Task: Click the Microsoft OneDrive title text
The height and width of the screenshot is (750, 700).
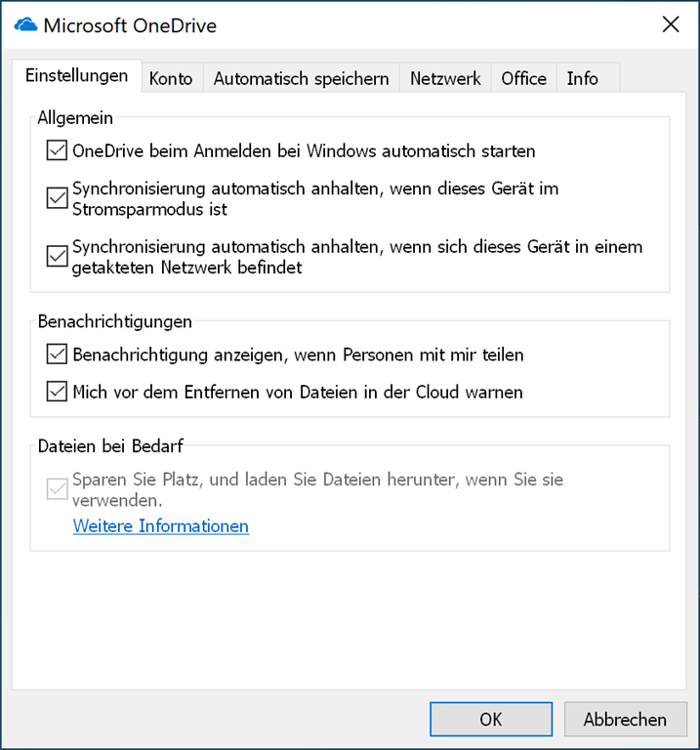Action: pos(130,25)
